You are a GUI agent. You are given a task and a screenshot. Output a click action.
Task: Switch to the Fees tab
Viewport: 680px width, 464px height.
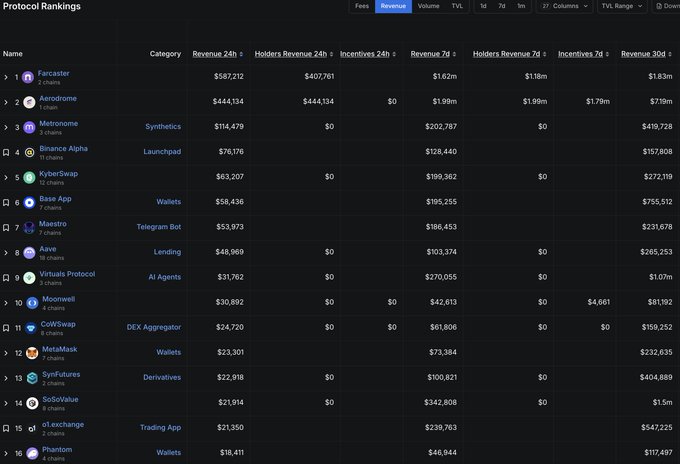(x=361, y=6)
